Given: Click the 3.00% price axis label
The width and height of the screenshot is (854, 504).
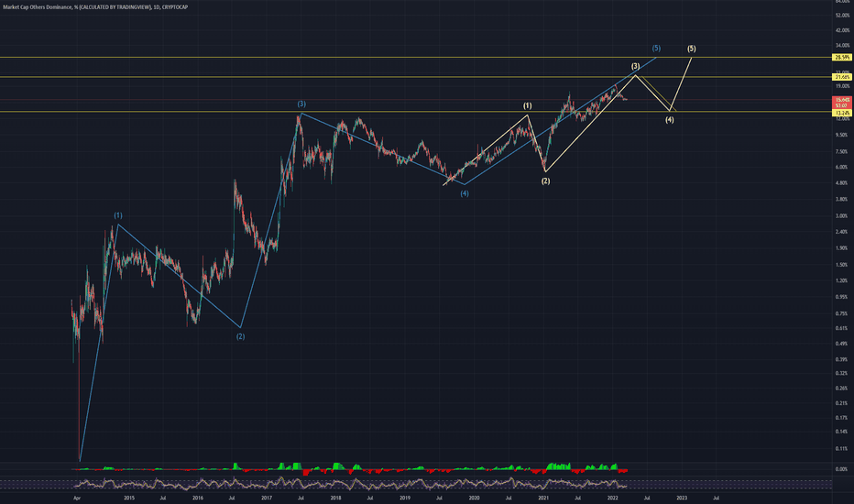Looking at the screenshot, I should coord(842,216).
